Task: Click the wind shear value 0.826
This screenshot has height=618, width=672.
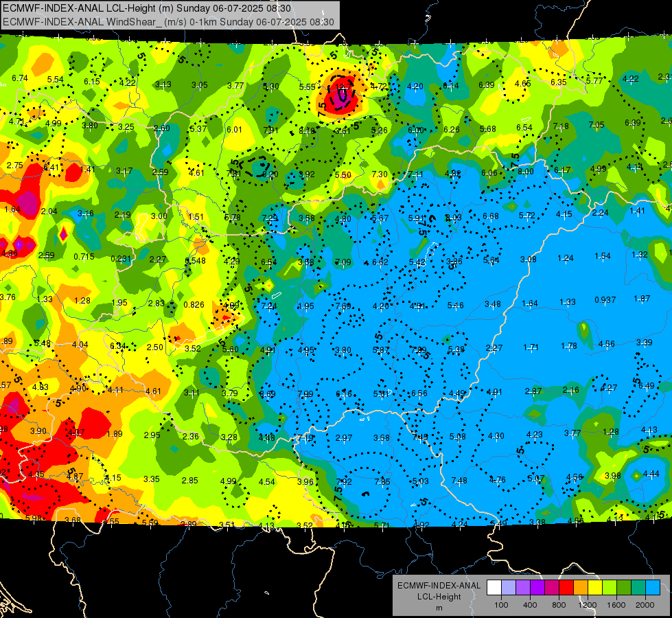Action: (194, 304)
